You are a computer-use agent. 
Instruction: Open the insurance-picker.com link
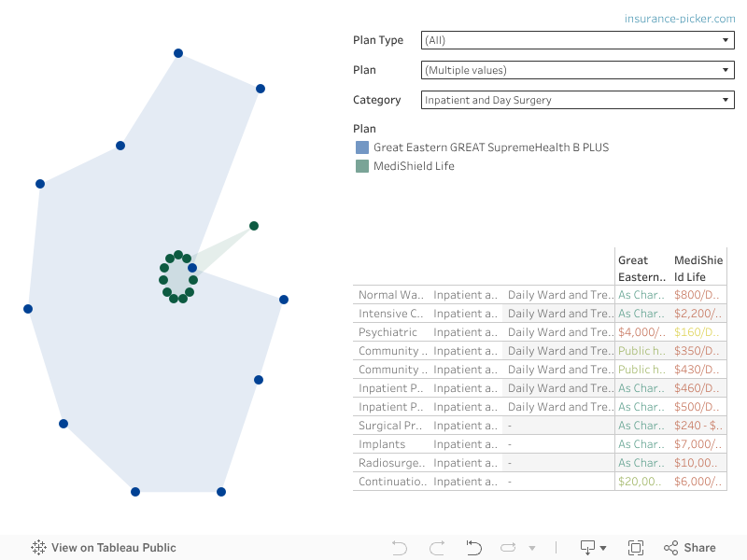[x=680, y=19]
